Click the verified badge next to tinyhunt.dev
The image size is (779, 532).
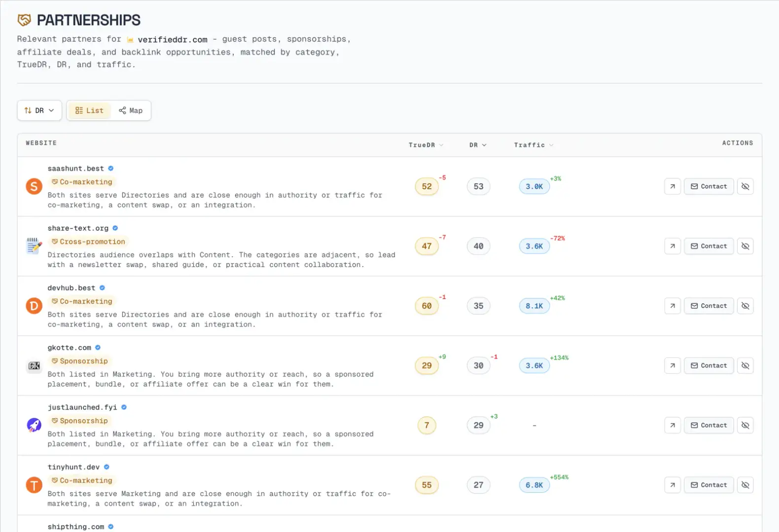coord(106,467)
